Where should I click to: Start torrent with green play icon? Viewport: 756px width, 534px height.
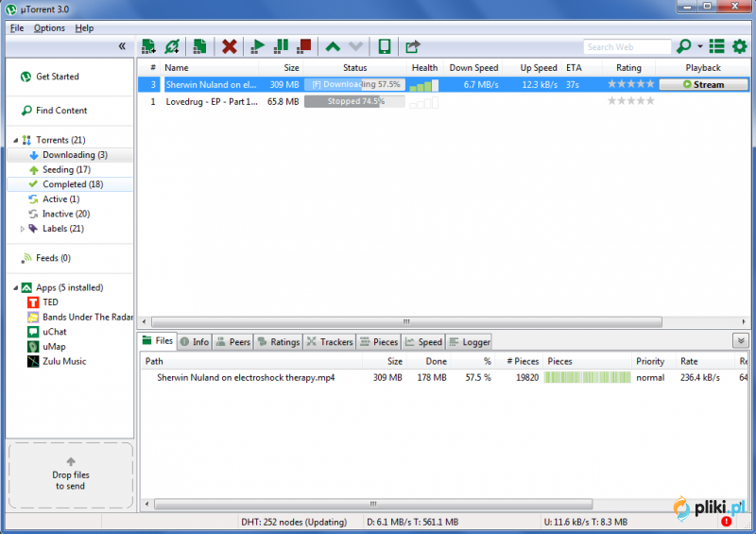(257, 47)
